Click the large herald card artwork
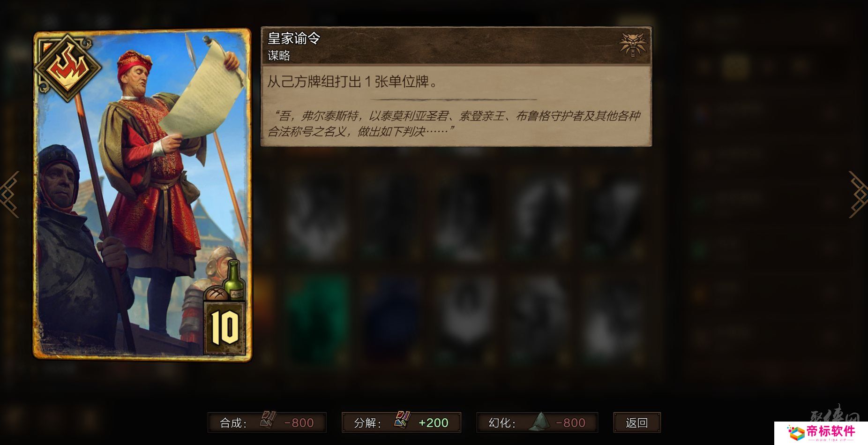The width and height of the screenshot is (868, 445). point(142,195)
